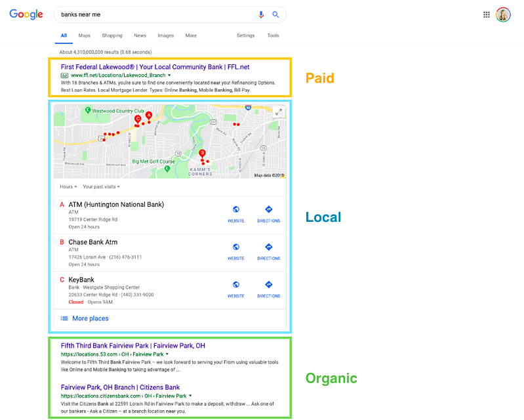
Task: Open the website for Chase Bank Atm
Action: point(236,252)
